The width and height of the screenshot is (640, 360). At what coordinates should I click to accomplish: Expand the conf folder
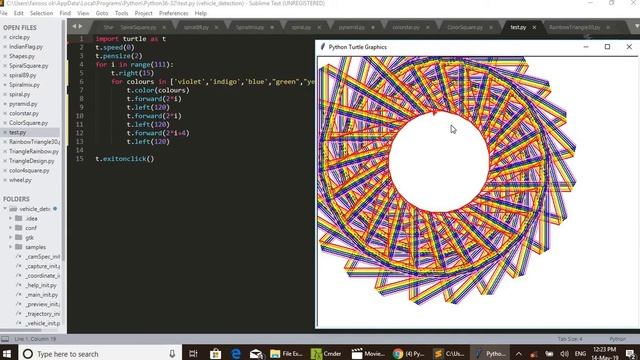click(11, 228)
